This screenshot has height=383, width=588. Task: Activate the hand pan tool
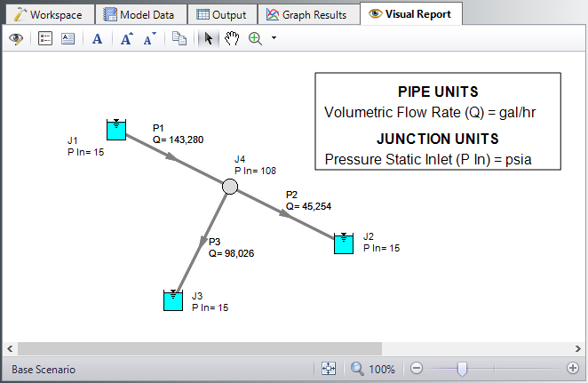231,39
